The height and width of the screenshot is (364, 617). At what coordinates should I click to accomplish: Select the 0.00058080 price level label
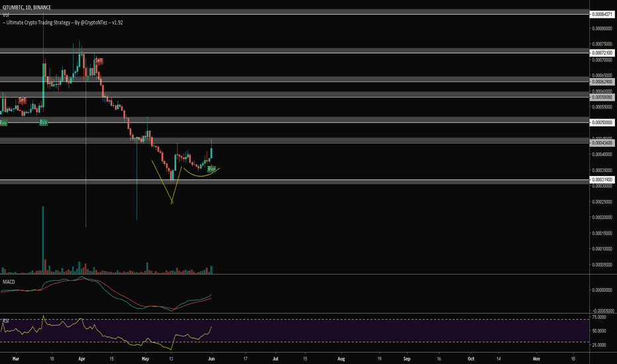[x=602, y=97]
